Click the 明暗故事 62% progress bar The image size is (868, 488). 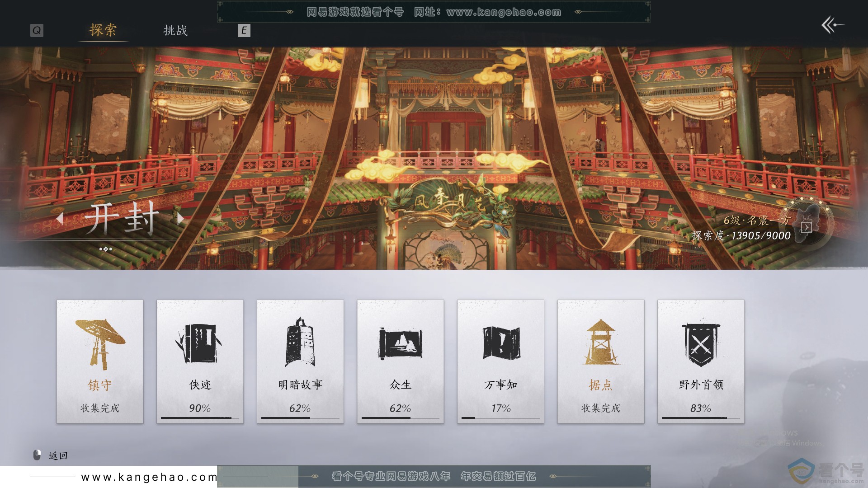pyautogui.click(x=300, y=418)
